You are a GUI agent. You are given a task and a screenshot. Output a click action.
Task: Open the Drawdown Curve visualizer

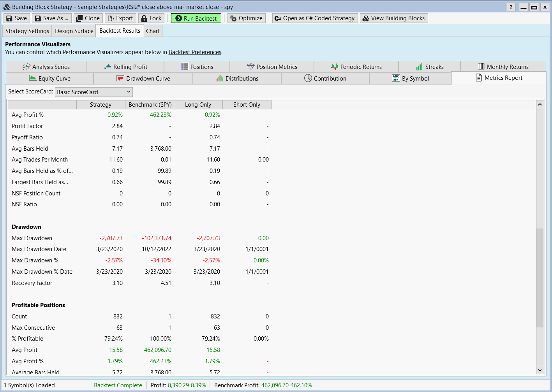(143, 79)
